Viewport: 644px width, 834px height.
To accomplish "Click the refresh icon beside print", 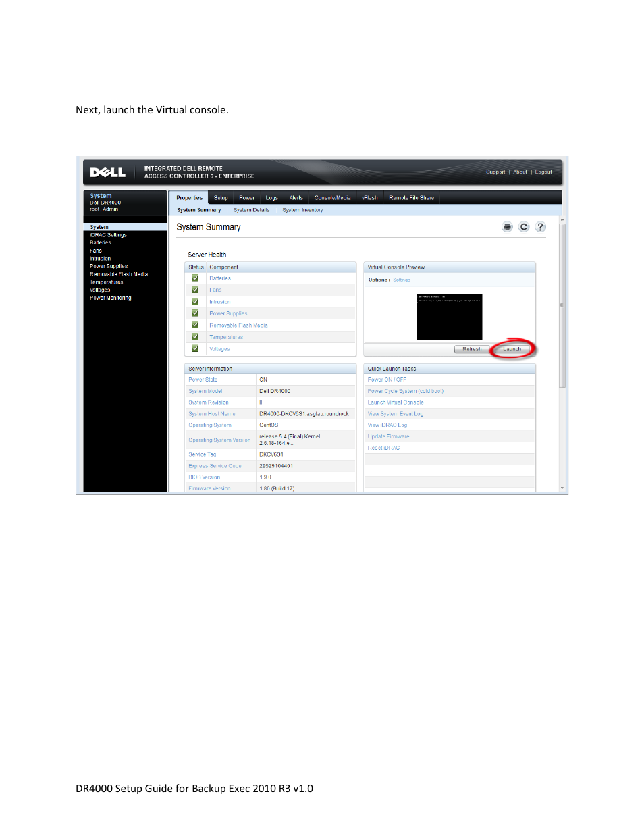I will click(x=524, y=227).
